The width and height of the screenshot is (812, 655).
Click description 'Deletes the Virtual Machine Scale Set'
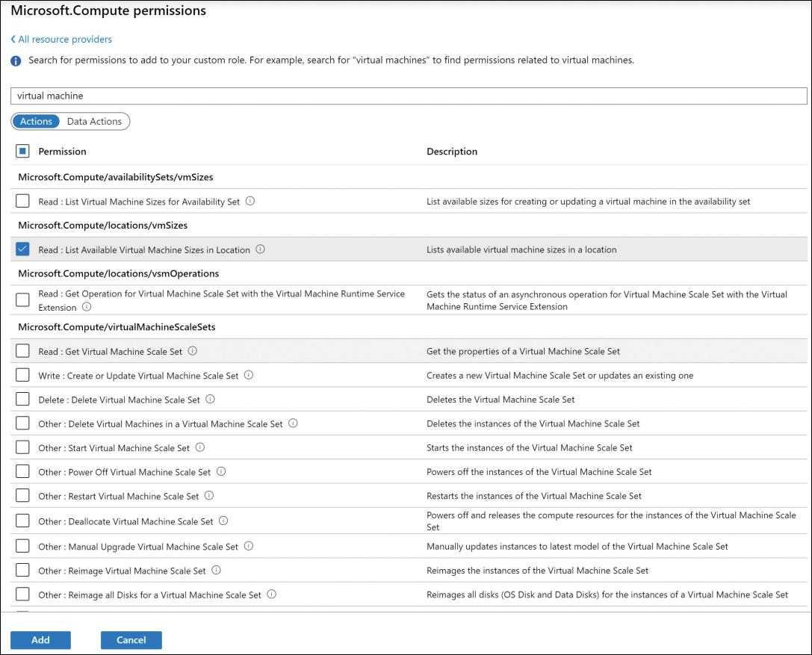coord(500,400)
